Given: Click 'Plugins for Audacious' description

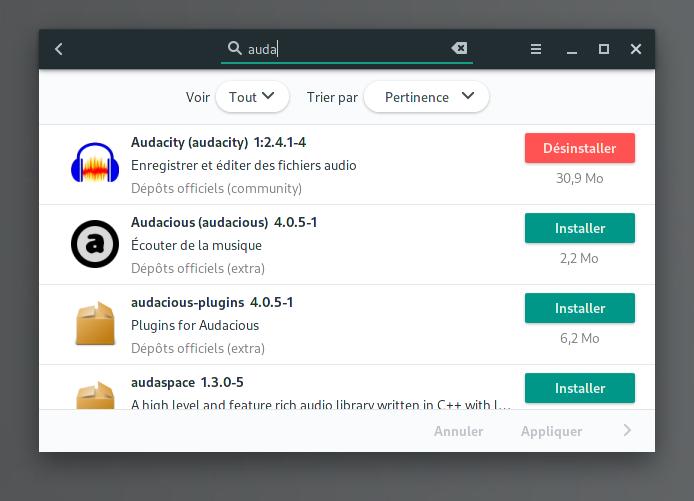Looking at the screenshot, I should point(195,325).
